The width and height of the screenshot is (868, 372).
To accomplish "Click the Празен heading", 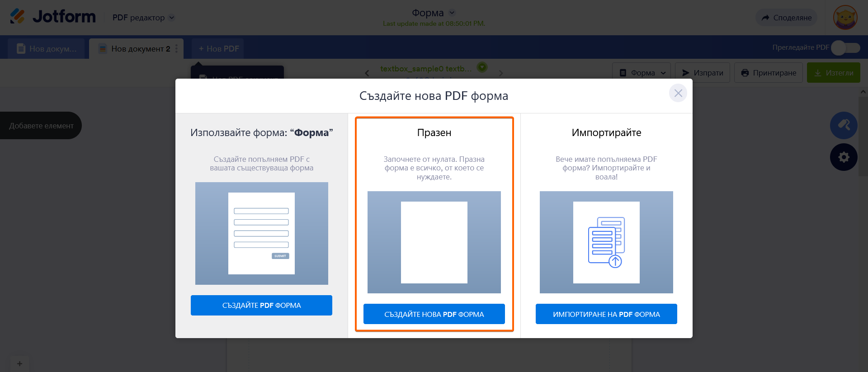I will (434, 132).
